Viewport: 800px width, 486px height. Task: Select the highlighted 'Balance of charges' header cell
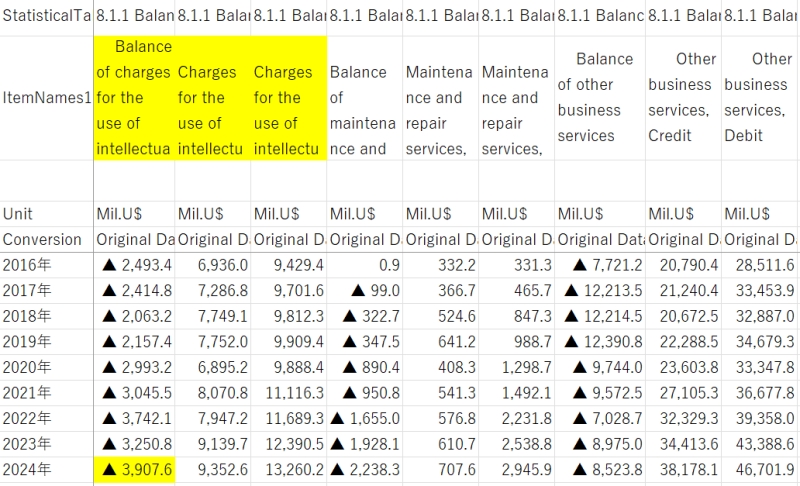tap(135, 98)
